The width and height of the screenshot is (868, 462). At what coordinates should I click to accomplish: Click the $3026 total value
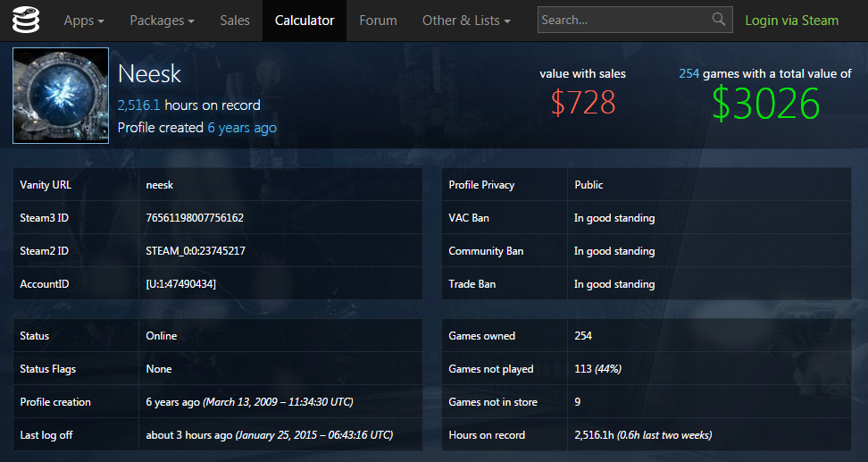point(765,104)
